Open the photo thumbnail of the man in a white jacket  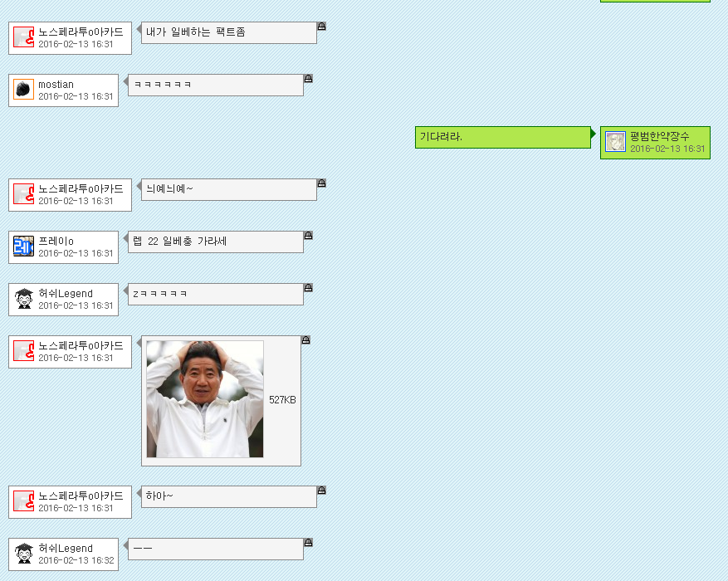[x=205, y=399]
